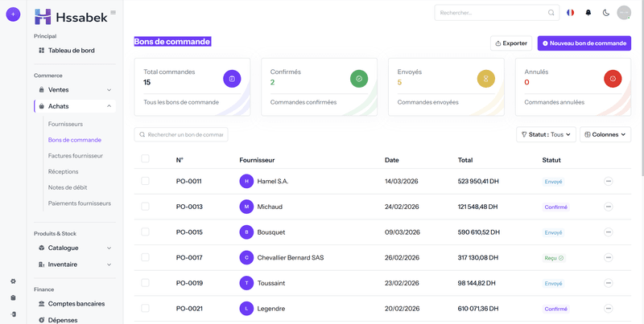Click the purchase order search field

[182, 135]
